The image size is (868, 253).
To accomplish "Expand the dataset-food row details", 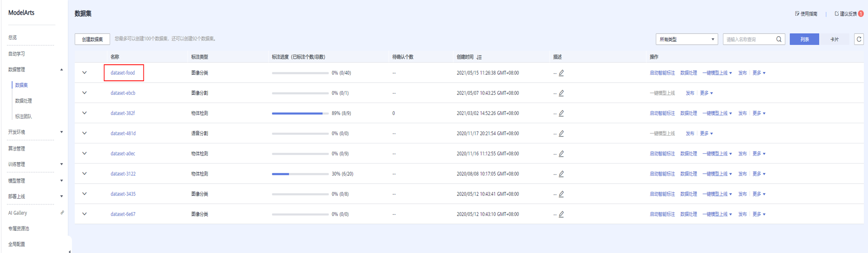I will [85, 73].
